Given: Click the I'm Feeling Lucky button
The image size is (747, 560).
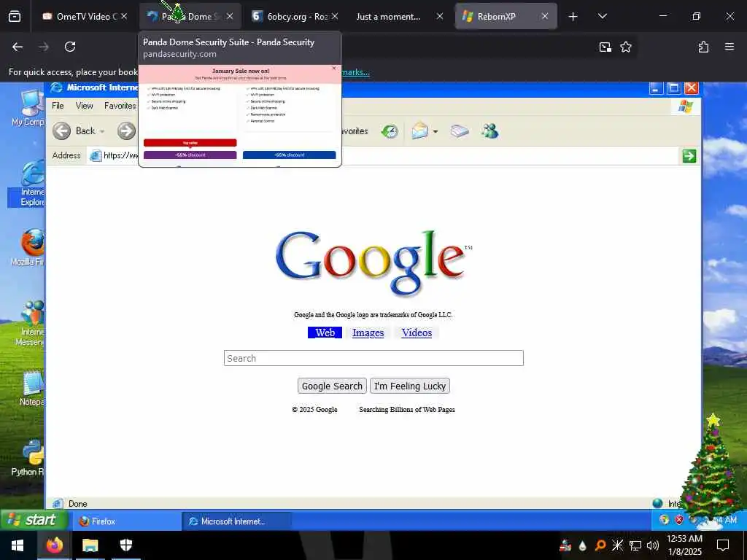Looking at the screenshot, I should pos(410,386).
